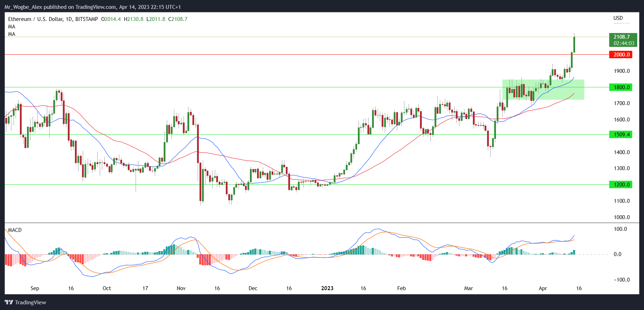Click the Feb label on time axis
The width and height of the screenshot is (644, 310).
tap(402, 288)
